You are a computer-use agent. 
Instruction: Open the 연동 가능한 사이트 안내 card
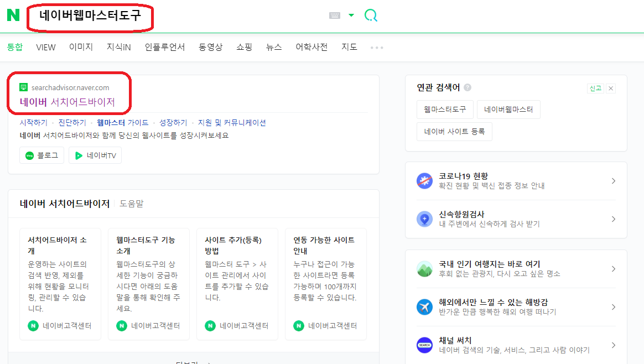tap(326, 284)
